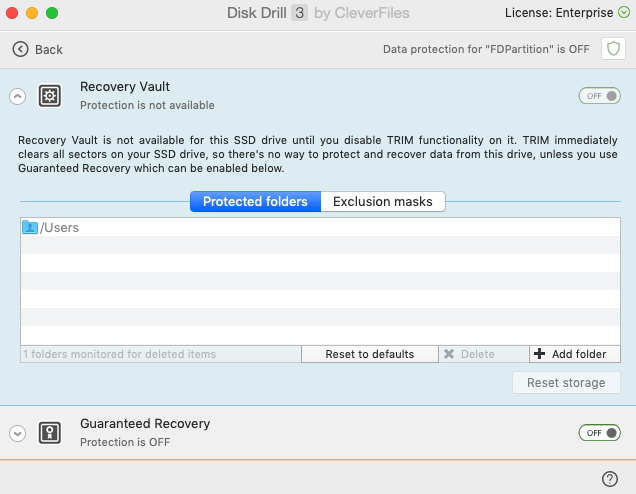This screenshot has width=636, height=494.
Task: Select the /Users row in folder list
Action: (x=320, y=227)
